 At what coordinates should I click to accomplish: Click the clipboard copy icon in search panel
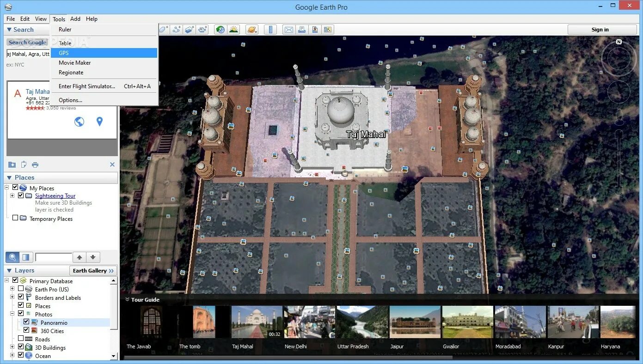[24, 164]
